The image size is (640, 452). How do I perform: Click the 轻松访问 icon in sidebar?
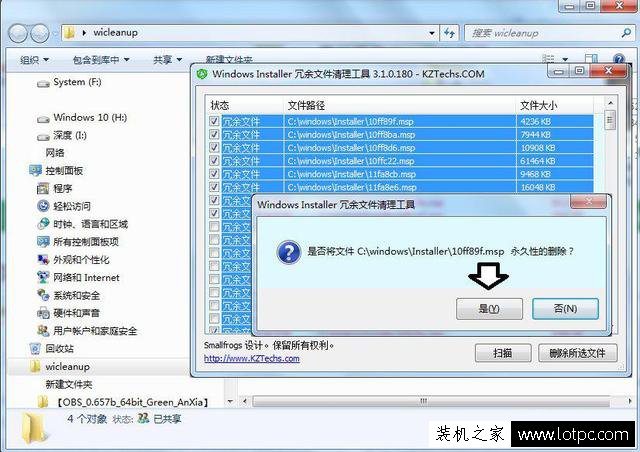pyautogui.click(x=43, y=206)
